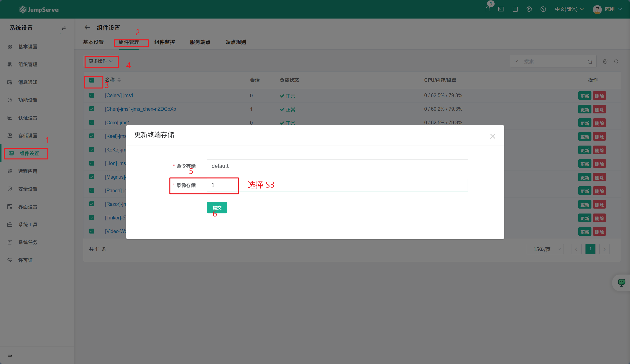The image size is (630, 364).
Task: Open the notifications bell icon
Action: click(x=487, y=9)
